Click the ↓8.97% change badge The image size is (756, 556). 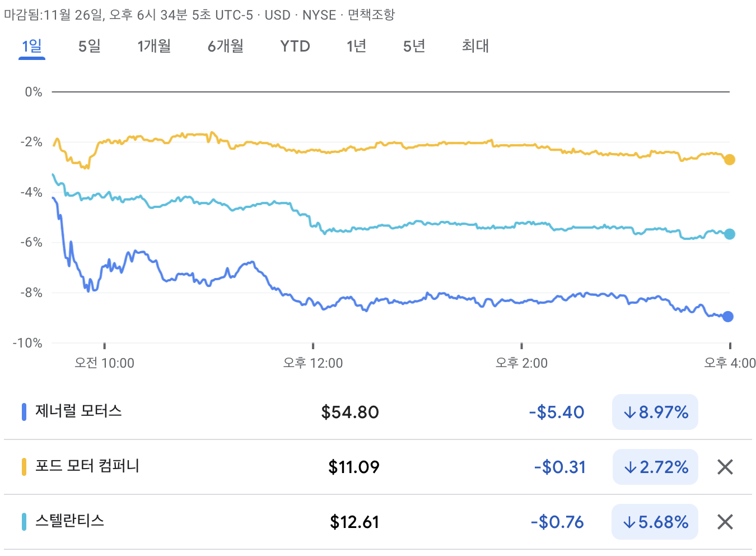655,412
